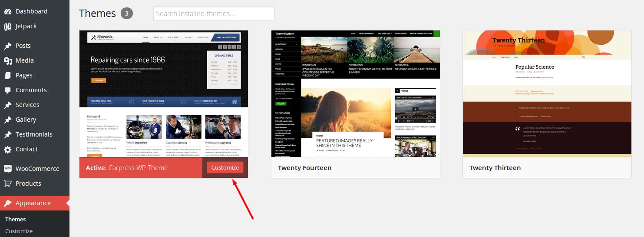
Task: Click the Products cart icon
Action: coord(8,184)
